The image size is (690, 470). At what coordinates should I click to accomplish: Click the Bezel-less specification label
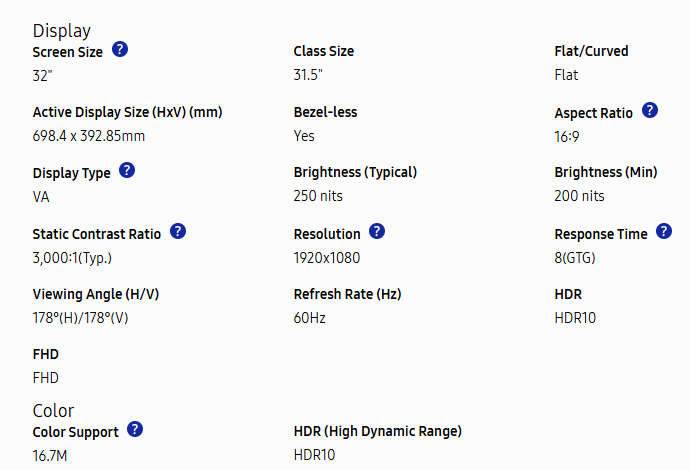point(325,112)
